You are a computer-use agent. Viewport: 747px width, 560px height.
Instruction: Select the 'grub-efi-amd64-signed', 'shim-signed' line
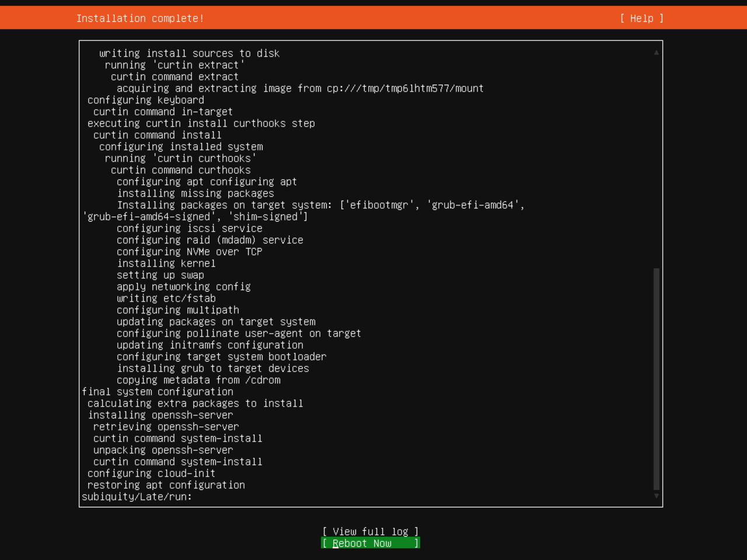click(196, 216)
